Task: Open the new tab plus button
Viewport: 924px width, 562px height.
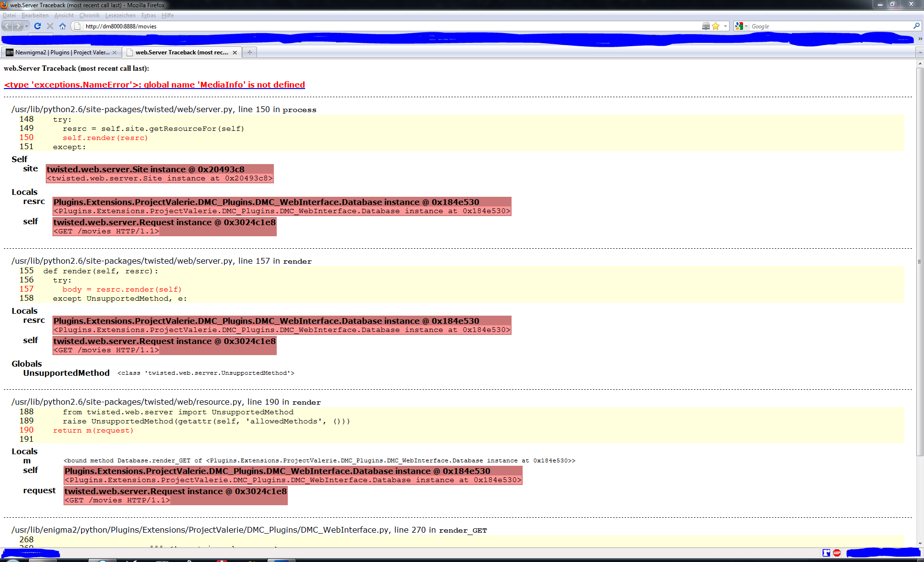Action: click(249, 52)
